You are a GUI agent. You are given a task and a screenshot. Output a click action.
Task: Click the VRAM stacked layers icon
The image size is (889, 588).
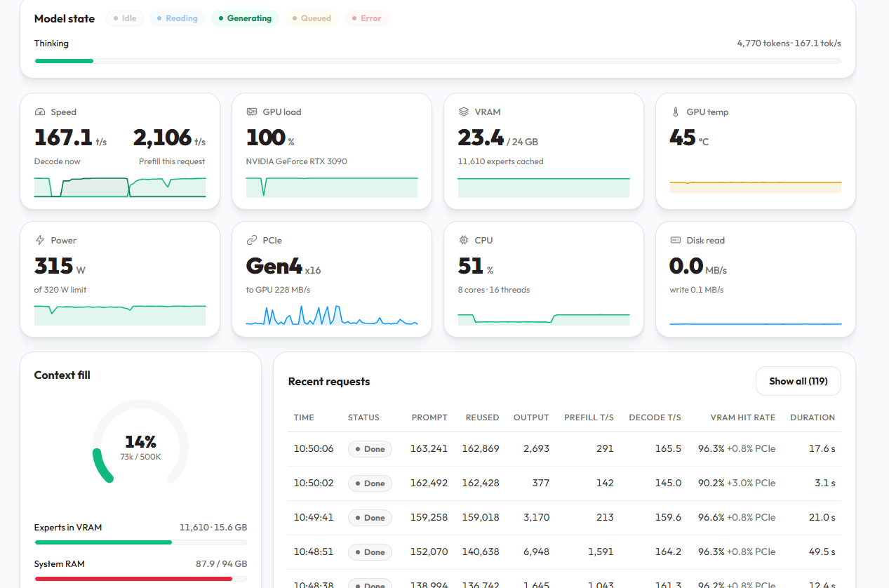tap(464, 112)
